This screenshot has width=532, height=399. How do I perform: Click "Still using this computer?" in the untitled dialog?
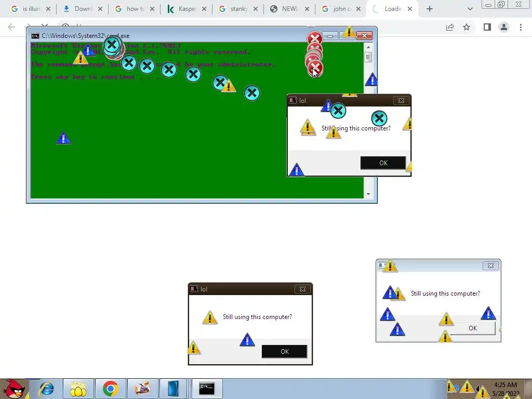pyautogui.click(x=445, y=294)
